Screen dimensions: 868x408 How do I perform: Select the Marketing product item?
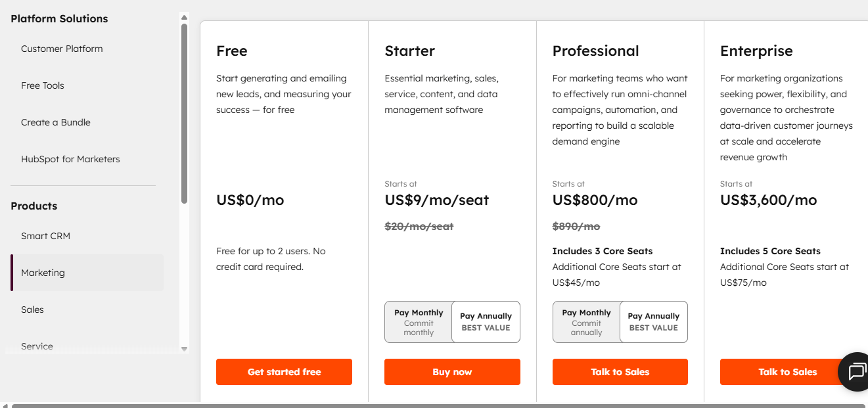pos(43,273)
